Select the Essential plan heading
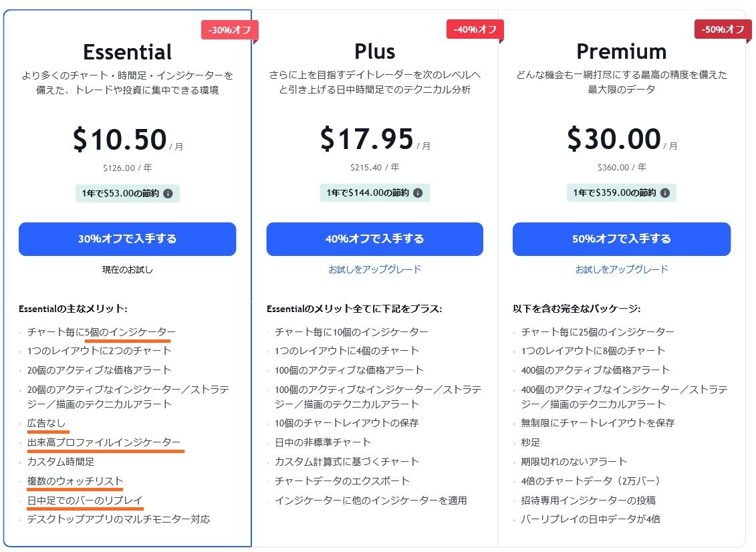The width and height of the screenshot is (756, 552). (x=128, y=51)
